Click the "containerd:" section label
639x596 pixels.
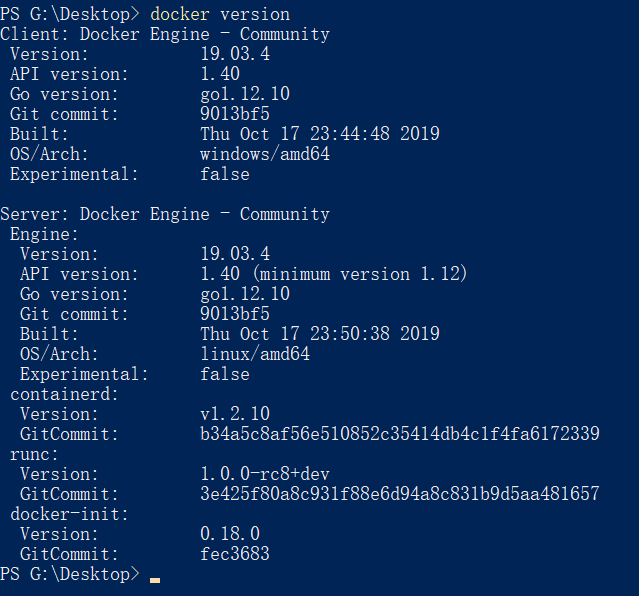click(x=65, y=394)
